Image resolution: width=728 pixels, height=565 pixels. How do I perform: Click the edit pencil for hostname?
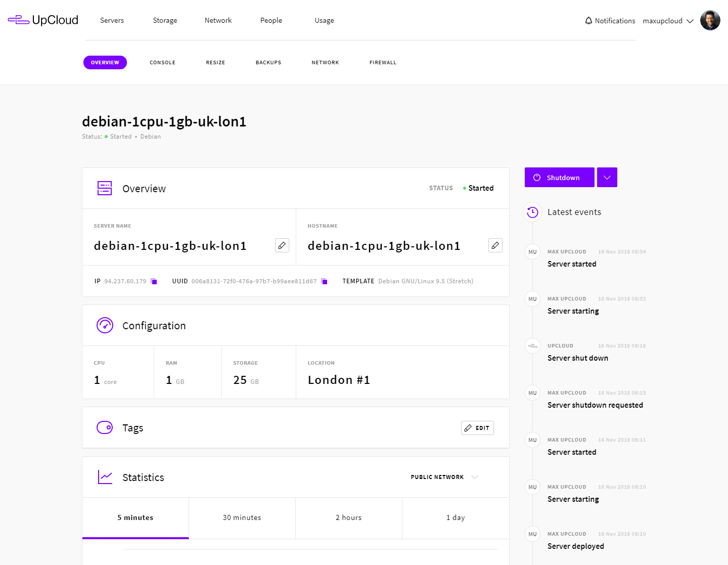coord(495,245)
